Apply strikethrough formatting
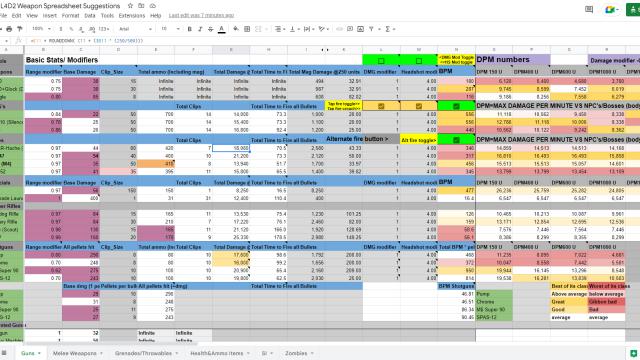The height and width of the screenshot is (360, 640). tap(211, 29)
